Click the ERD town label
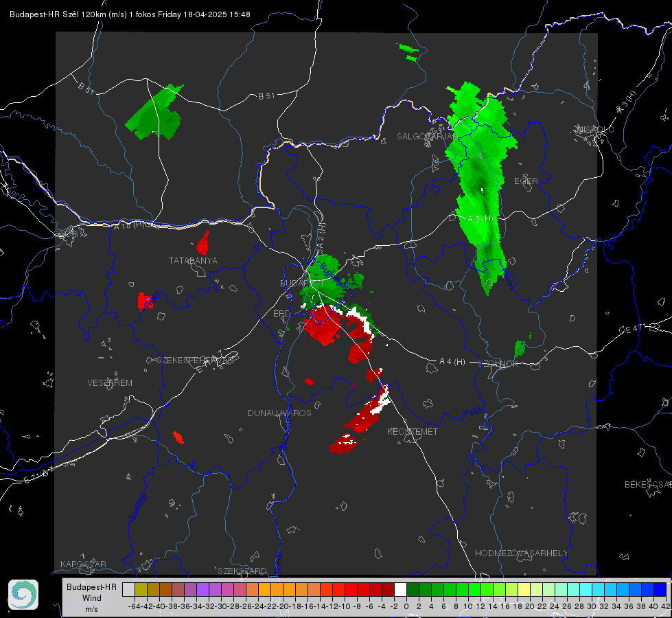 (x=281, y=314)
